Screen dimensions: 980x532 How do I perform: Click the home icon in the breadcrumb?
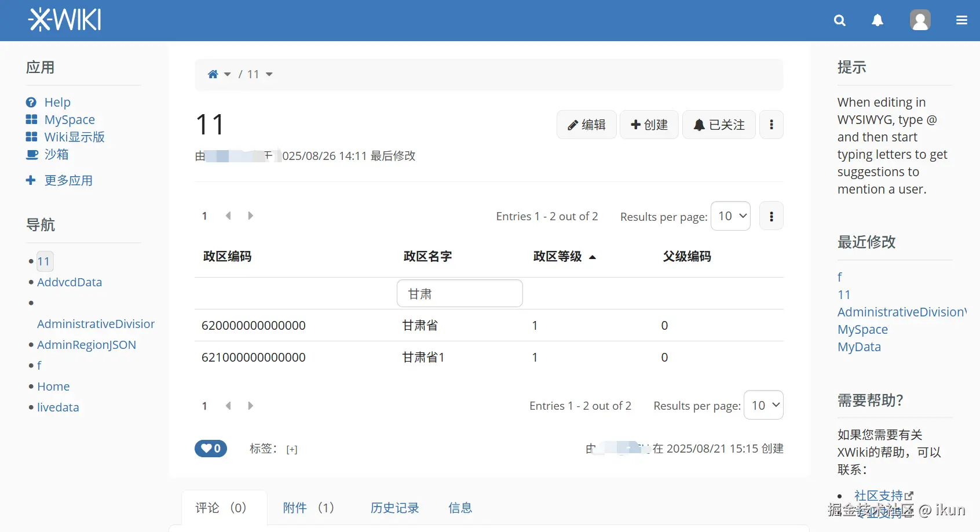coord(213,74)
